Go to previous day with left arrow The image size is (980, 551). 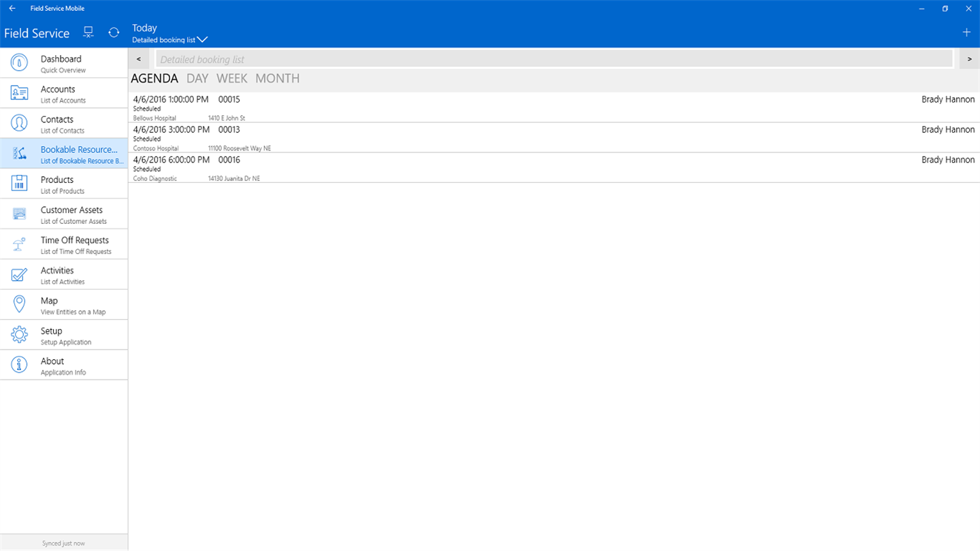(139, 59)
